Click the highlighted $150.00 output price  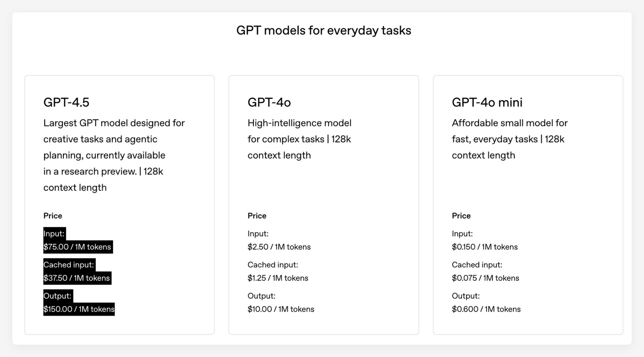[x=79, y=309]
